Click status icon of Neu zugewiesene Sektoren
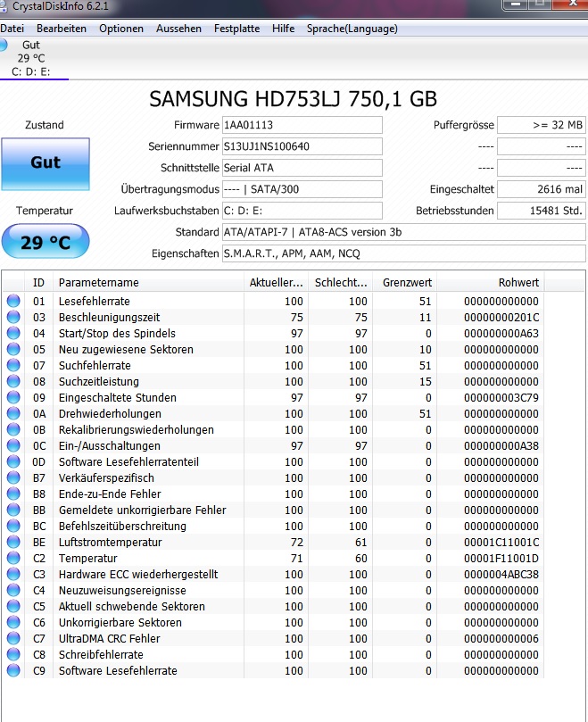Screen dimensions: 588x722 13,350
